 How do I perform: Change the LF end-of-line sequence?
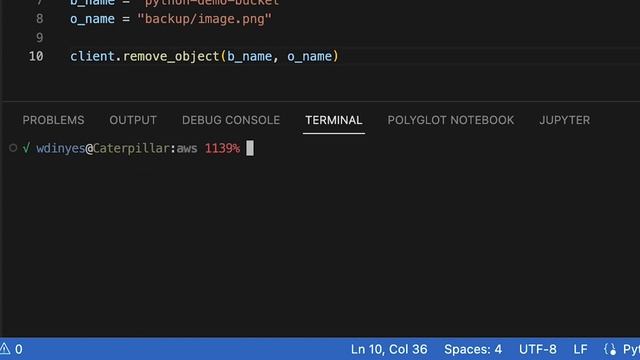pos(580,349)
